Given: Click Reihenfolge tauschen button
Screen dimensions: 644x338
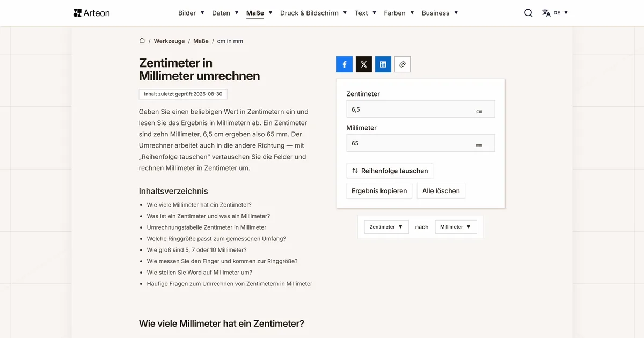Looking at the screenshot, I should pos(390,171).
